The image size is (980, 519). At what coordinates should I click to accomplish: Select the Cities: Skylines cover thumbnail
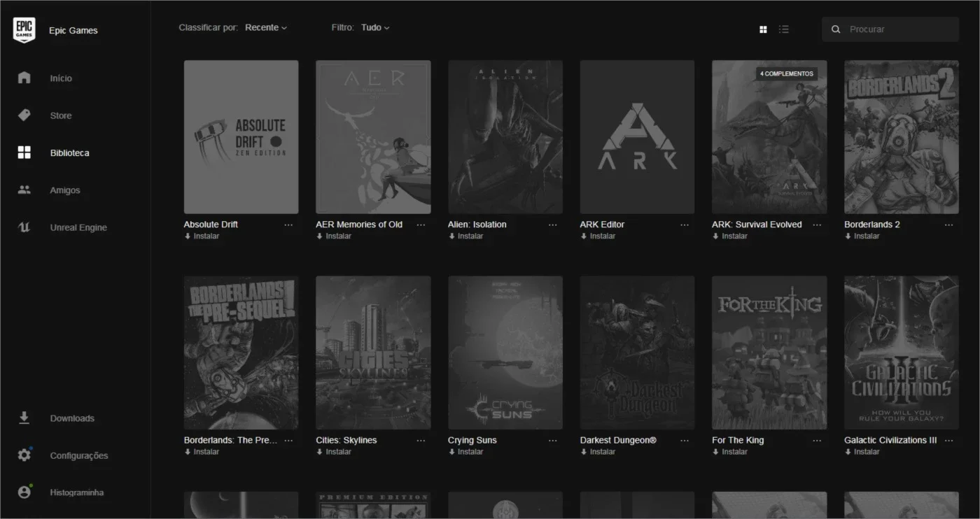coord(373,353)
